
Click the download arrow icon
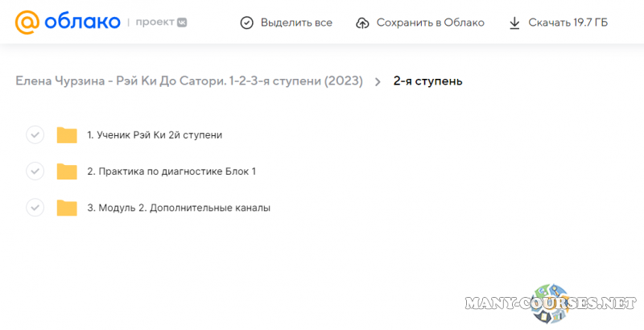[x=515, y=23]
